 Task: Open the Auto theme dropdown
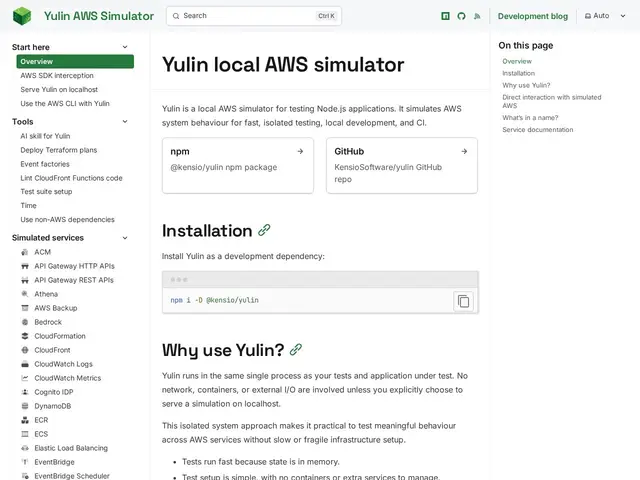605,16
